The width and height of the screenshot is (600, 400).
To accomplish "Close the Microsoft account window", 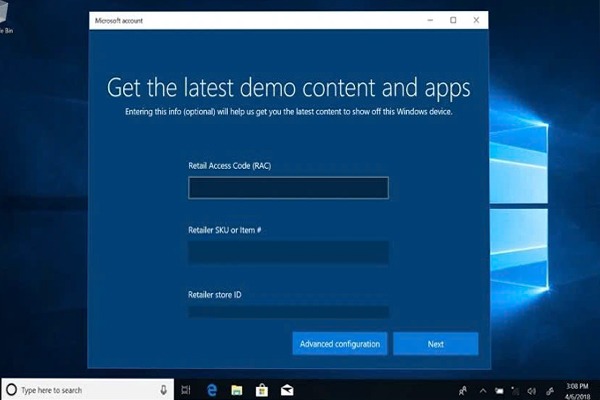I will point(476,20).
